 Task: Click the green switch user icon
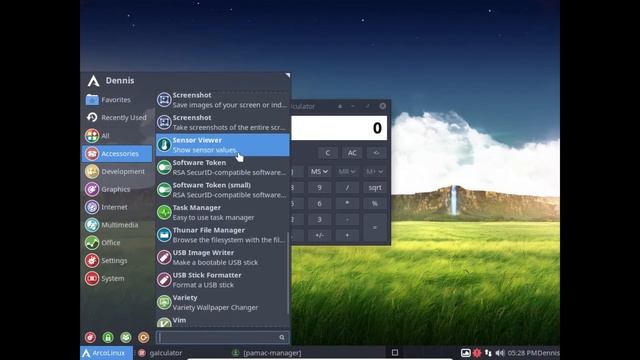click(126, 337)
